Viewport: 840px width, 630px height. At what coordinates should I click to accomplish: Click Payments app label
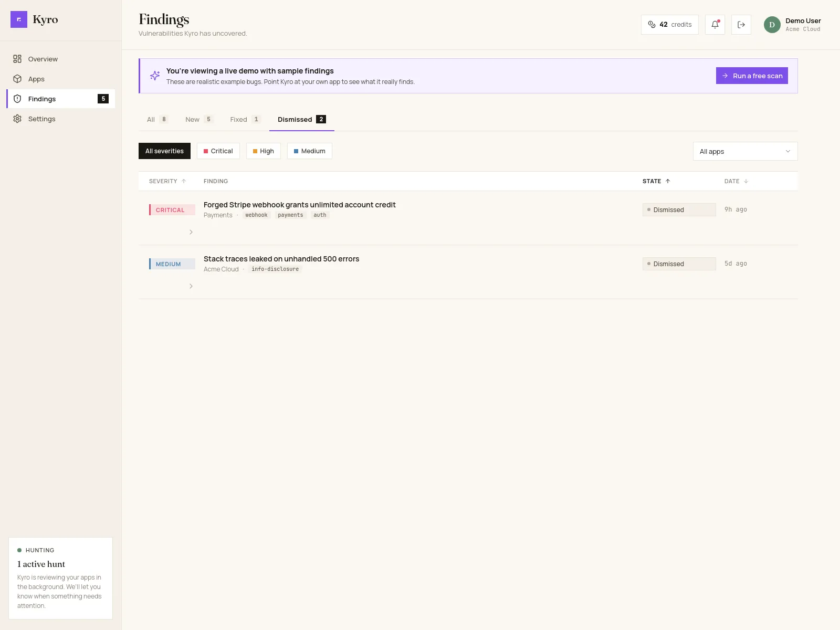click(218, 215)
